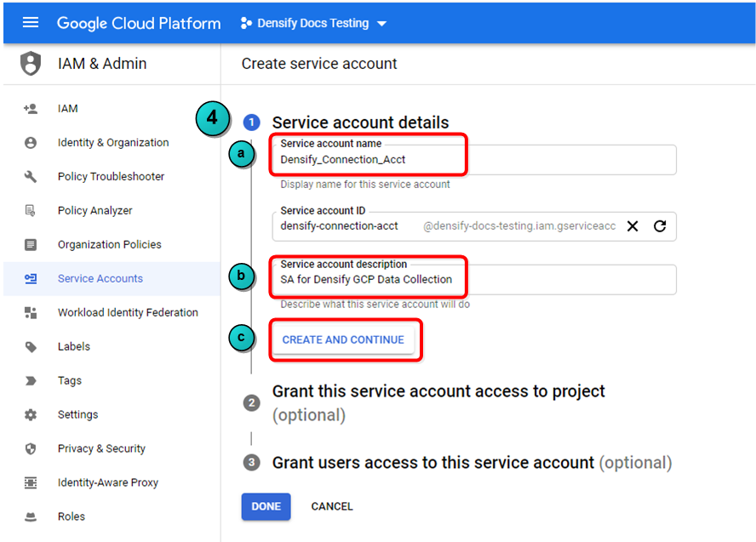Open the Densify Docs Testing project dropdown
Image resolution: width=756 pixels, height=542 pixels.
point(313,23)
